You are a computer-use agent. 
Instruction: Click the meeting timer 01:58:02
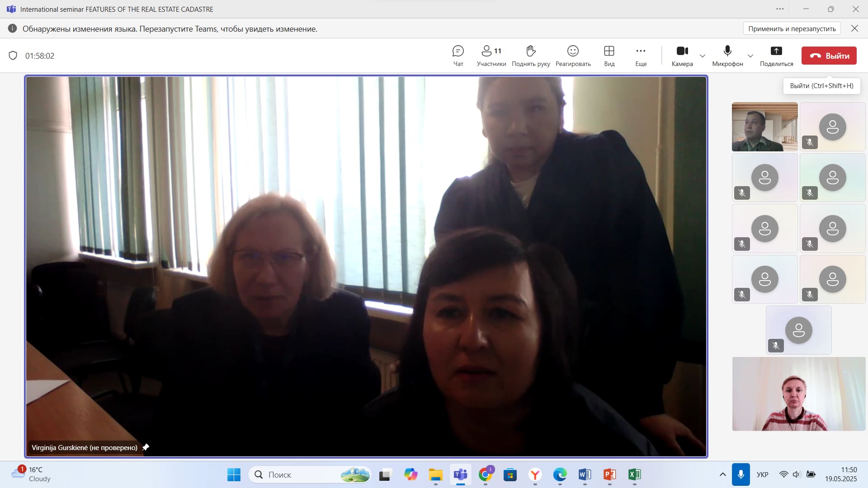[40, 56]
